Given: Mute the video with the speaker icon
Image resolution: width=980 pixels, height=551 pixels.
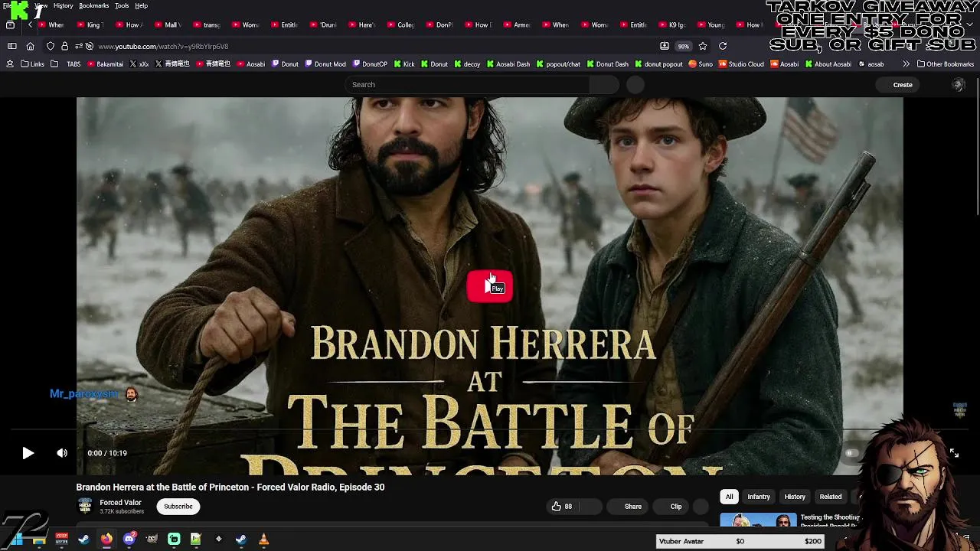Looking at the screenshot, I should point(62,453).
